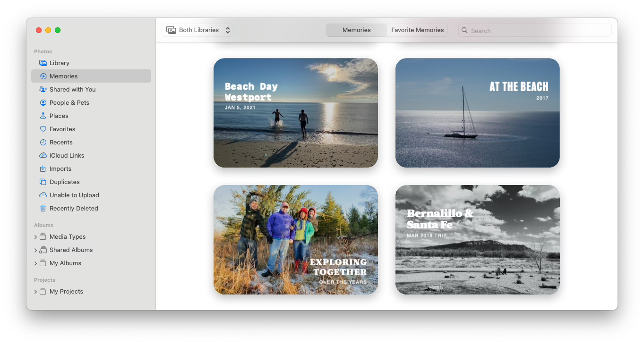Select the Recents label
Screen dimensions: 644x345
tap(61, 142)
